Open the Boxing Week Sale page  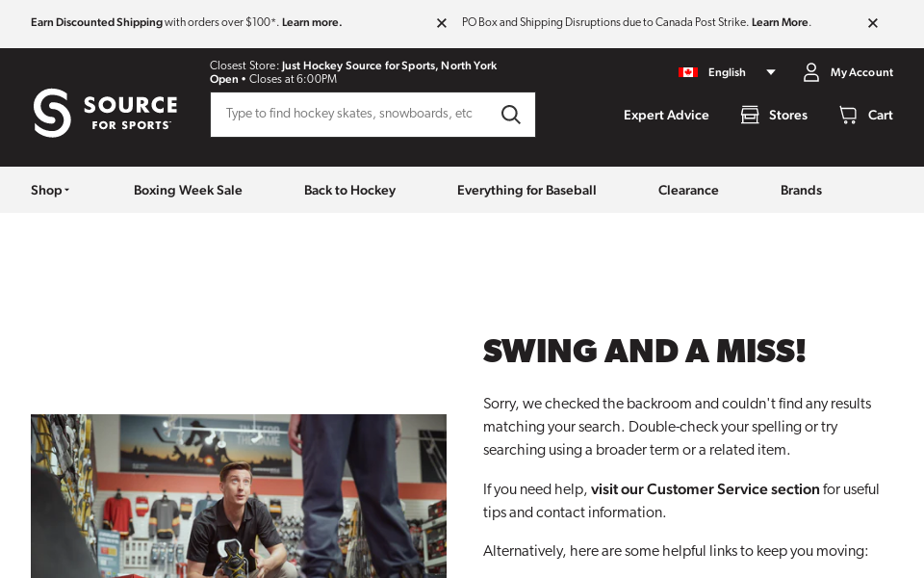click(188, 190)
